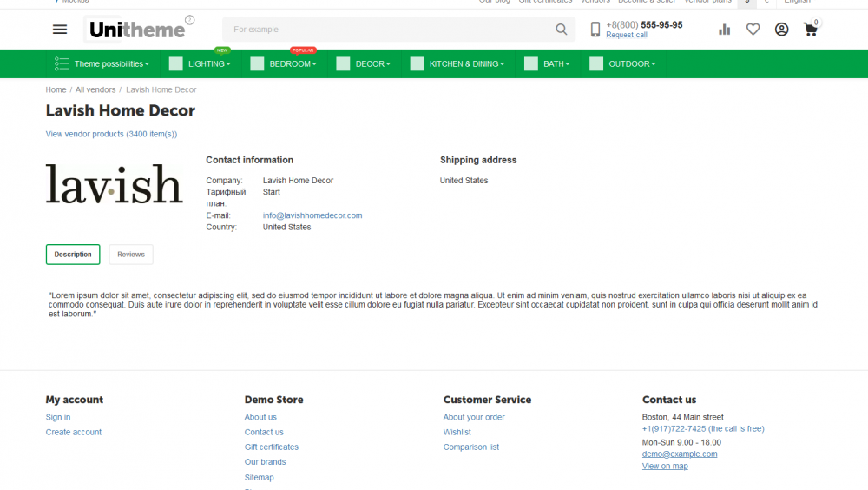Viewport: 868px width, 490px height.
Task: Open the wishlist heart icon
Action: pos(753,30)
